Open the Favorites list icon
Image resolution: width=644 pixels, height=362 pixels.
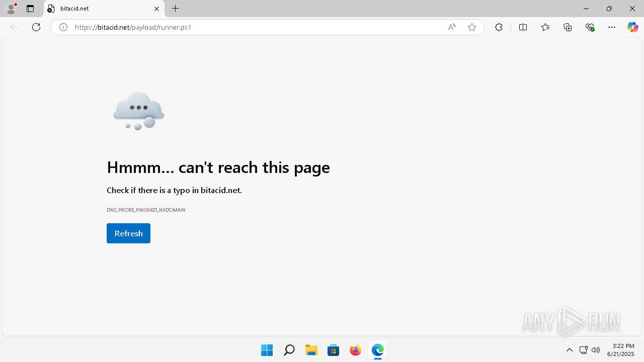pyautogui.click(x=545, y=27)
